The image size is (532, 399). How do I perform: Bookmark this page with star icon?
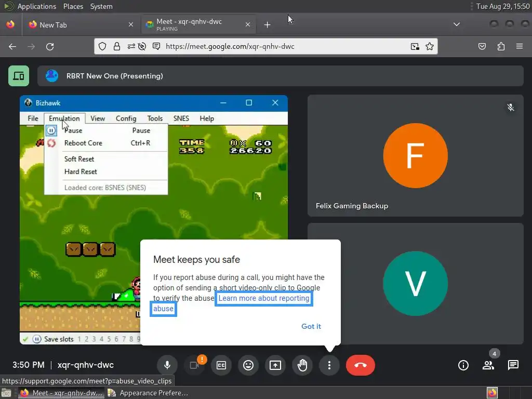[x=430, y=46]
